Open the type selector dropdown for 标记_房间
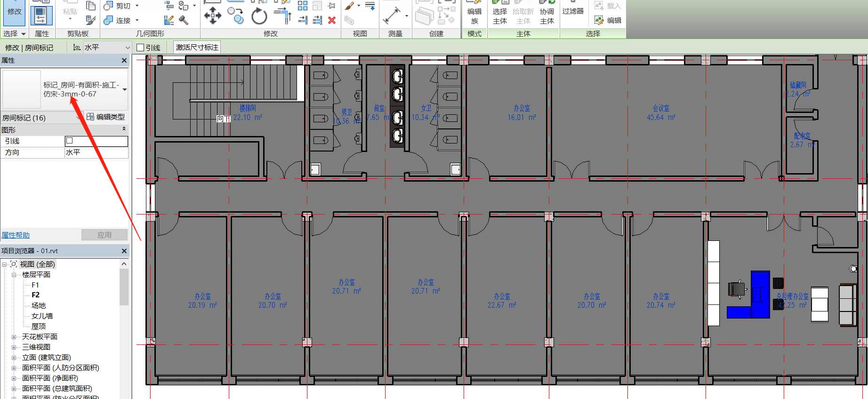The width and height of the screenshot is (868, 399). click(125, 89)
